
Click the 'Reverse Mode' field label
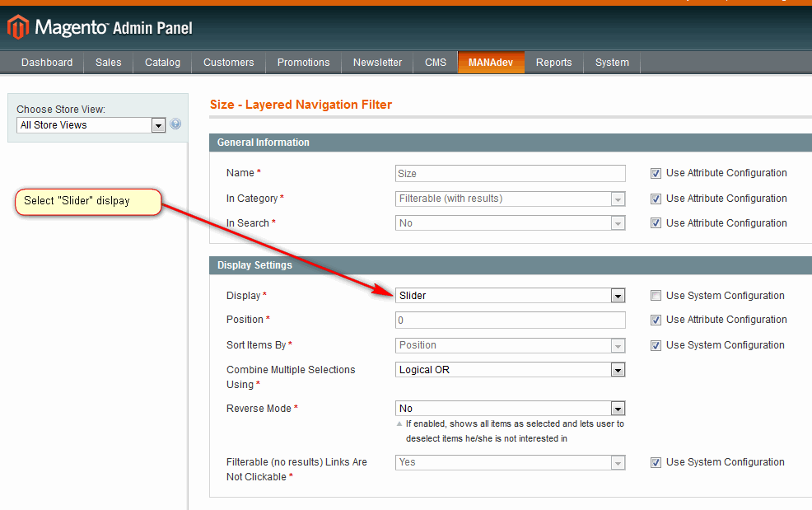tap(259, 409)
